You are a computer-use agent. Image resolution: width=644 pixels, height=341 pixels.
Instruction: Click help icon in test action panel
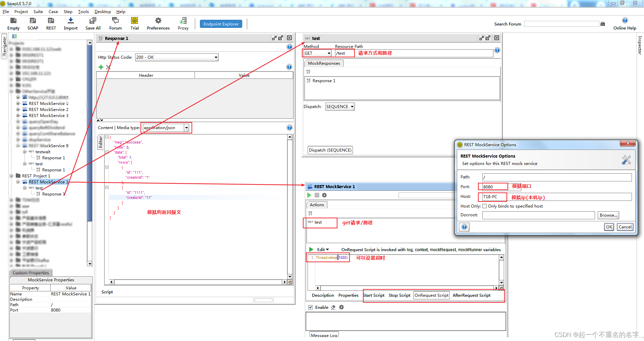tap(497, 50)
